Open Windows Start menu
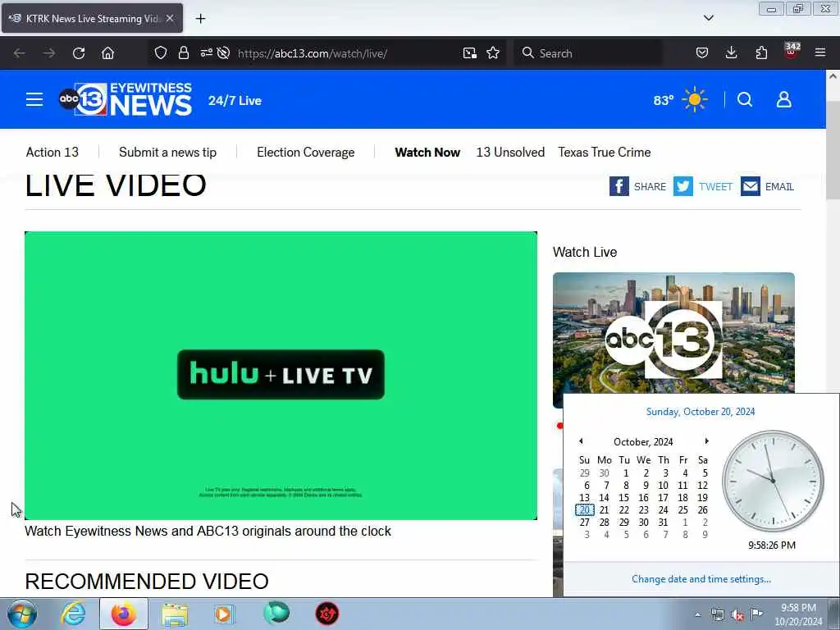This screenshot has height=630, width=840. 22,614
